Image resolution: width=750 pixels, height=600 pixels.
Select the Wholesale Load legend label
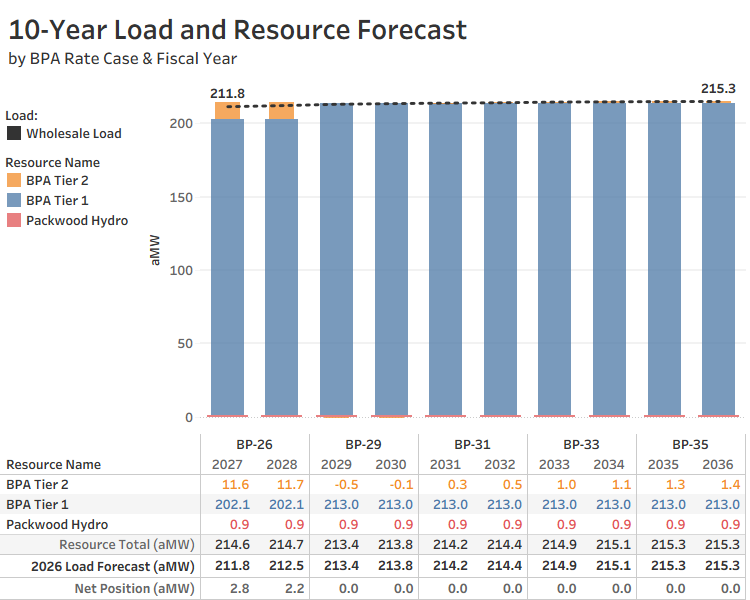(74, 133)
